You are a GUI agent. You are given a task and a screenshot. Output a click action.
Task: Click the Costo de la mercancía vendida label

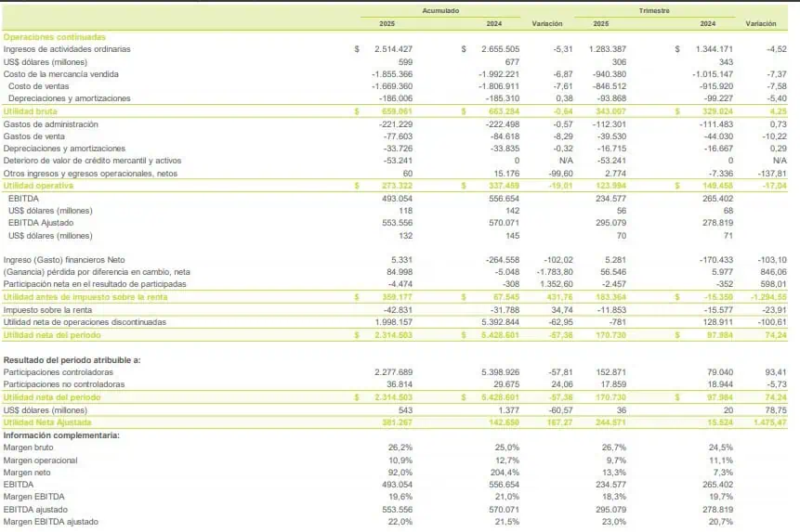click(x=60, y=74)
